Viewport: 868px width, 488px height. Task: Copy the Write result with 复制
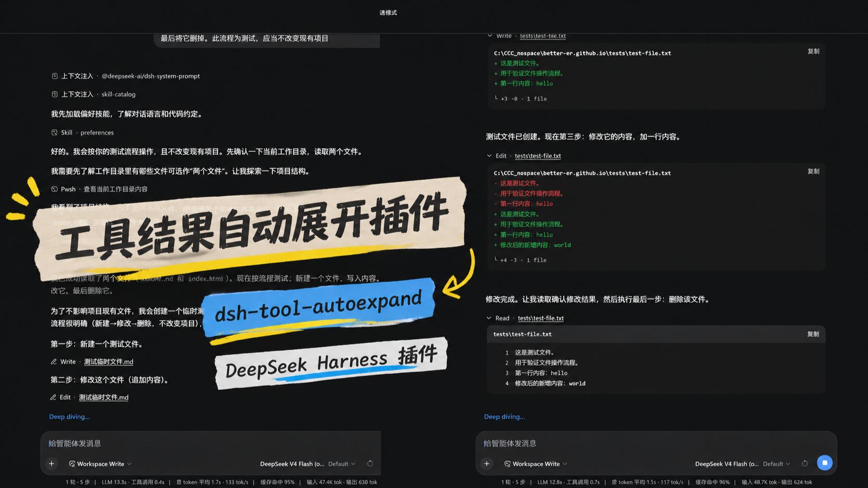pyautogui.click(x=813, y=51)
